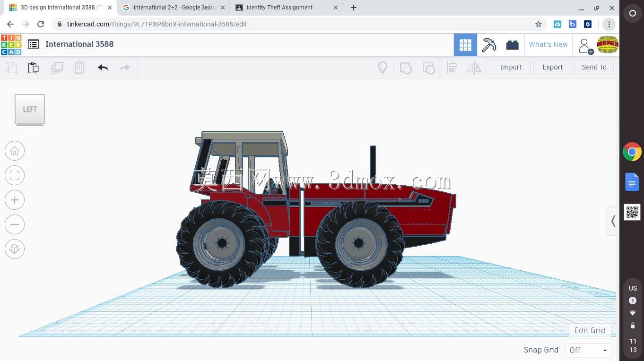Open the QR code app on shelf

click(x=632, y=213)
